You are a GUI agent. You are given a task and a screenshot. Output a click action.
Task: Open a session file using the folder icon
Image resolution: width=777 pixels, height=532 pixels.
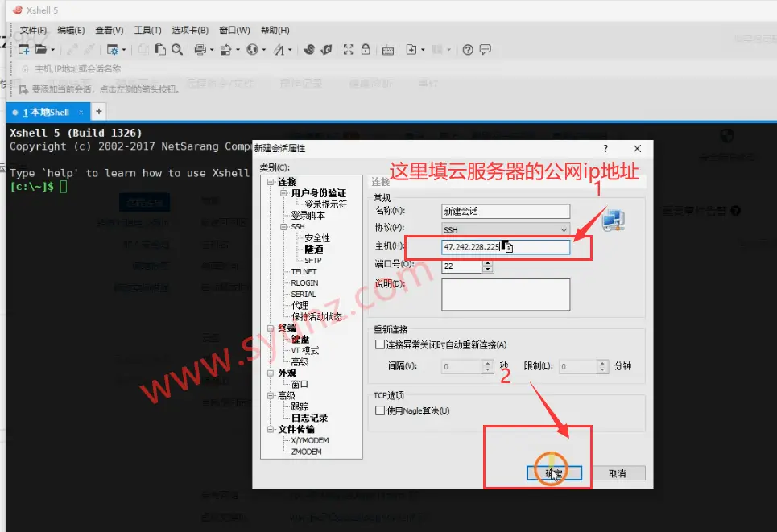43,49
